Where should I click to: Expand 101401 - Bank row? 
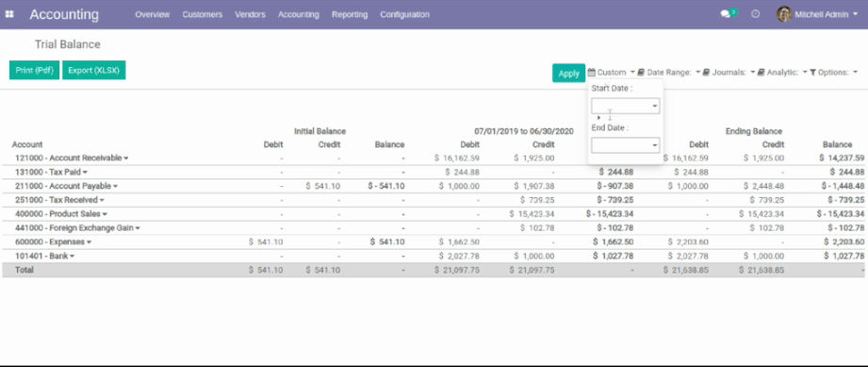(45, 256)
